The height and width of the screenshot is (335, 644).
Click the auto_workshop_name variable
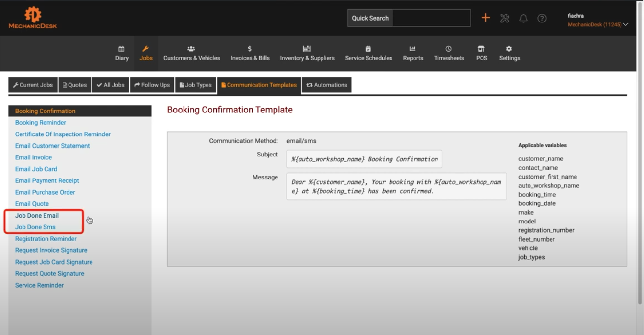click(549, 185)
